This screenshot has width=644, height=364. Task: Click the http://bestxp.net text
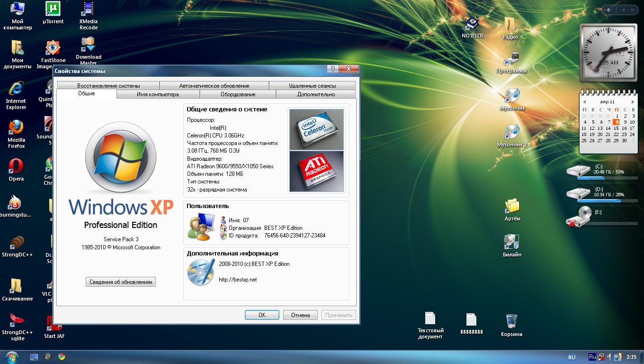pyautogui.click(x=238, y=280)
